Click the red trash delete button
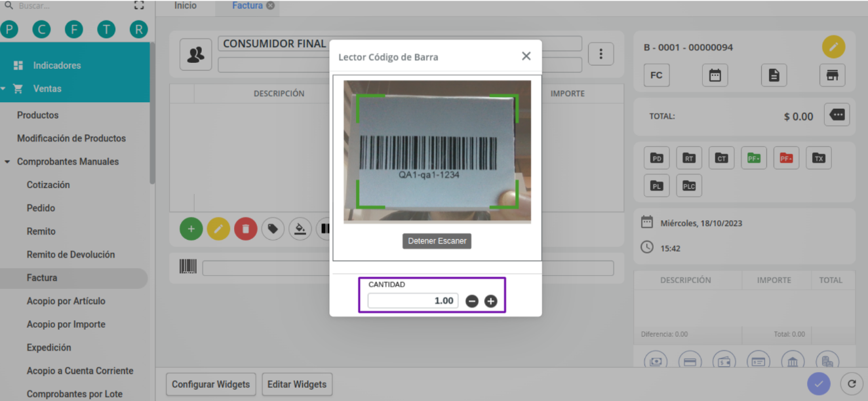Viewport: 868px width, 401px height. (x=246, y=229)
